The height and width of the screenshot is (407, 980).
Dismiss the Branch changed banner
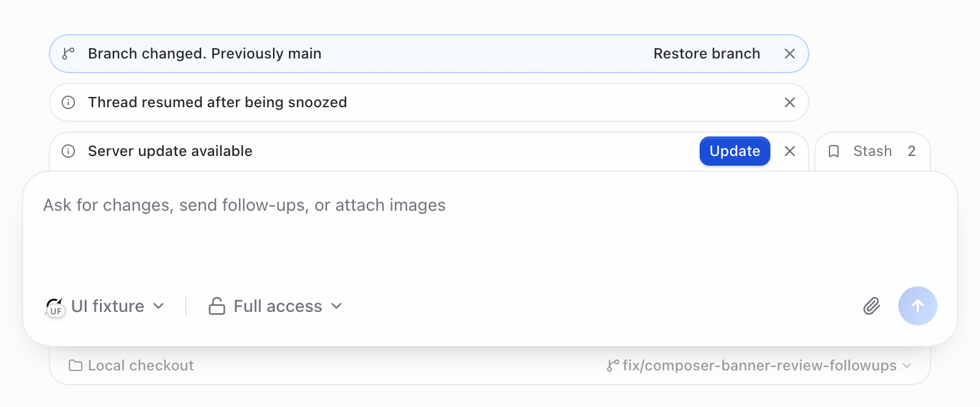[790, 54]
